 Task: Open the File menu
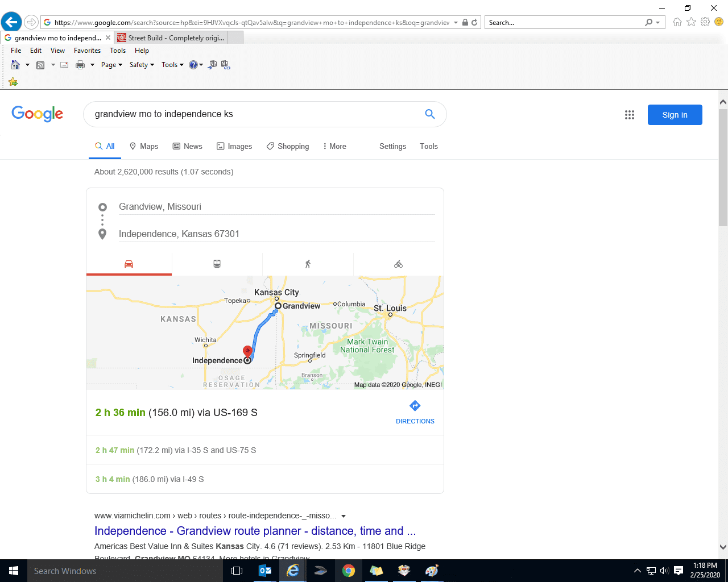coord(16,51)
